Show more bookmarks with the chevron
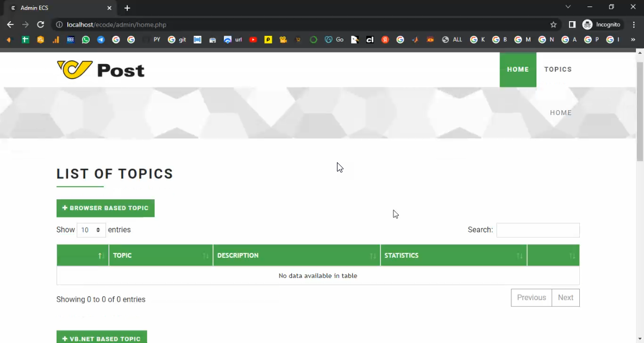The height and width of the screenshot is (343, 644). pyautogui.click(x=633, y=40)
